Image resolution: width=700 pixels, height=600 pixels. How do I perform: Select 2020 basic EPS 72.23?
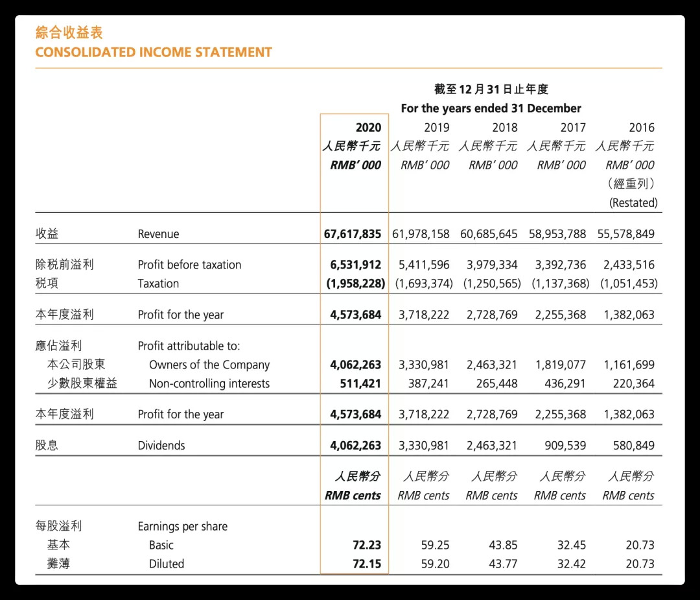[x=367, y=545]
